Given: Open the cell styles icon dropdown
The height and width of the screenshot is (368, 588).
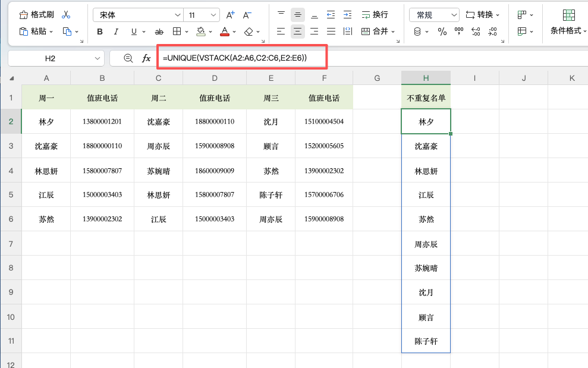Looking at the screenshot, I should 525,15.
